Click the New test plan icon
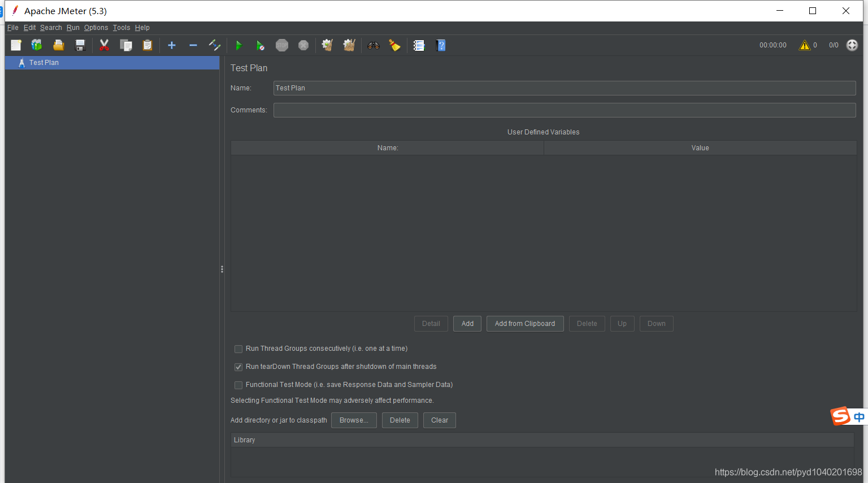 pos(16,45)
